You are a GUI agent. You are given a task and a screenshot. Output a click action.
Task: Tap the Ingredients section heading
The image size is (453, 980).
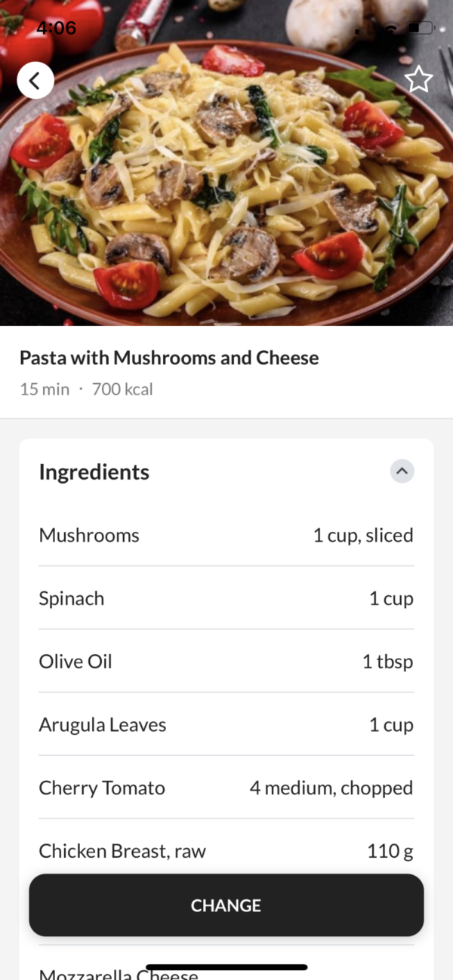[x=94, y=472]
